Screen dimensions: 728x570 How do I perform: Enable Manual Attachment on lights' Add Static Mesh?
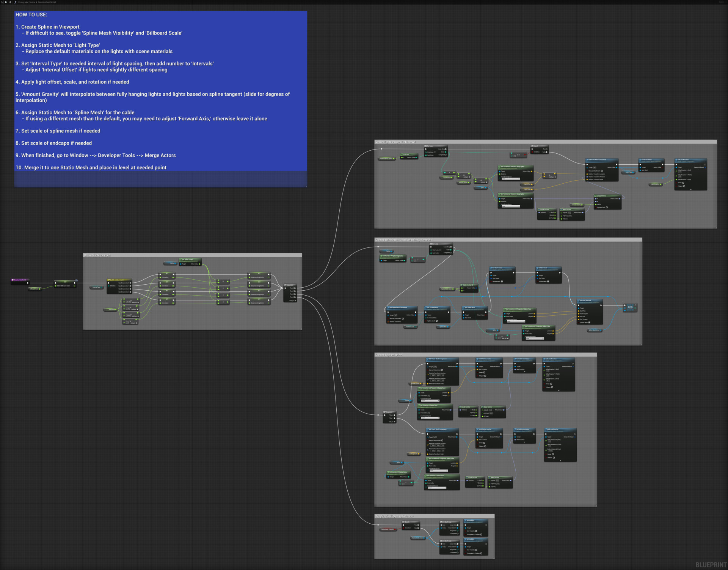tap(602, 171)
